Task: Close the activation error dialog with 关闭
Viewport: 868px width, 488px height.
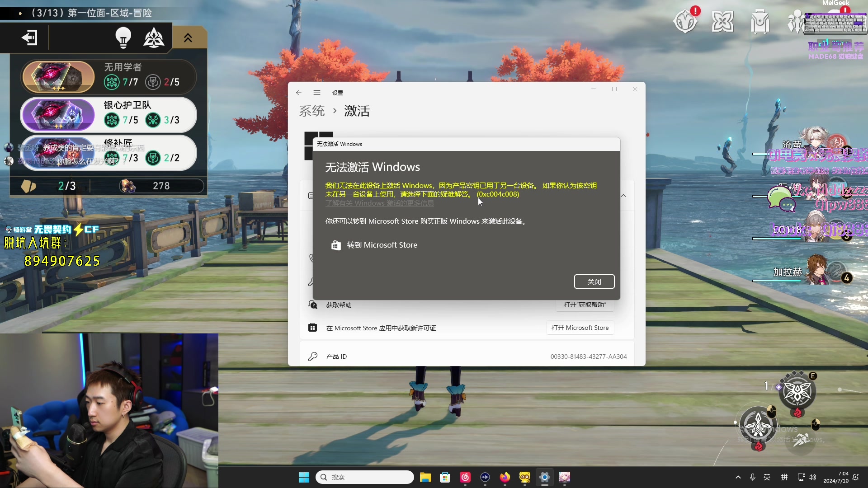Action: 594,282
